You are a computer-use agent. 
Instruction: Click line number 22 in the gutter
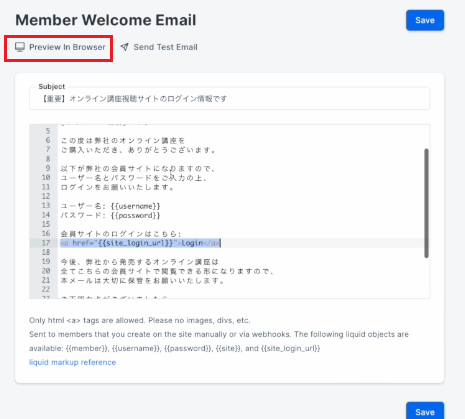[x=46, y=289]
